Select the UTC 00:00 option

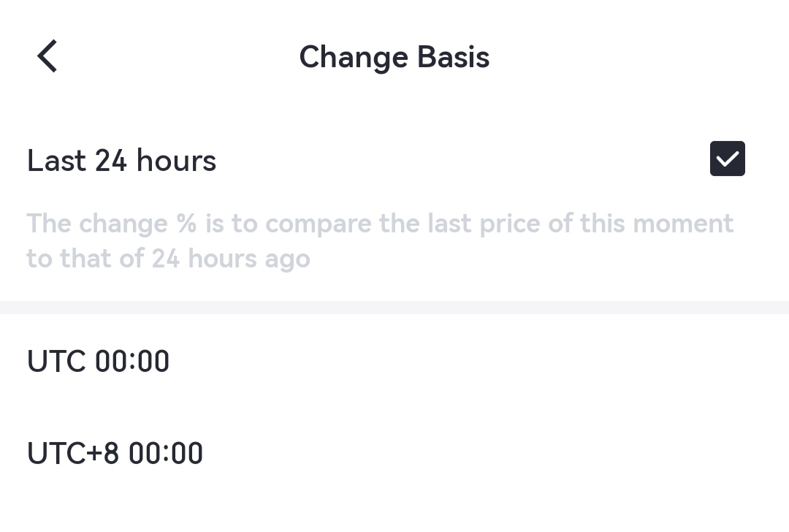98,362
